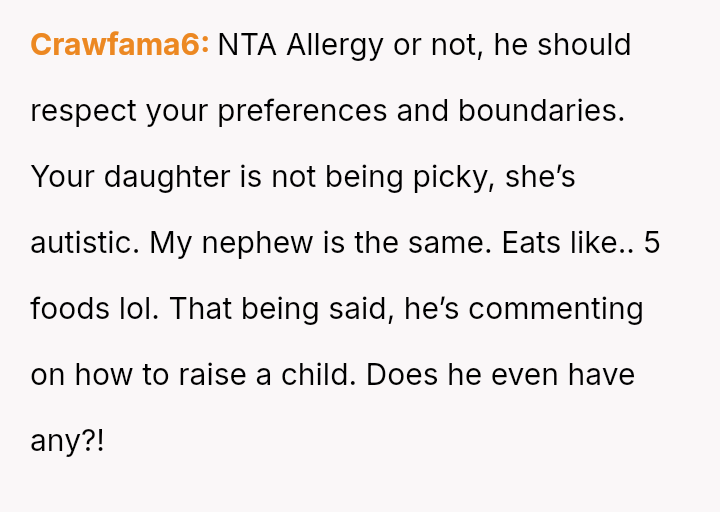
Task: Click the number "5" at the line end
Action: point(652,243)
